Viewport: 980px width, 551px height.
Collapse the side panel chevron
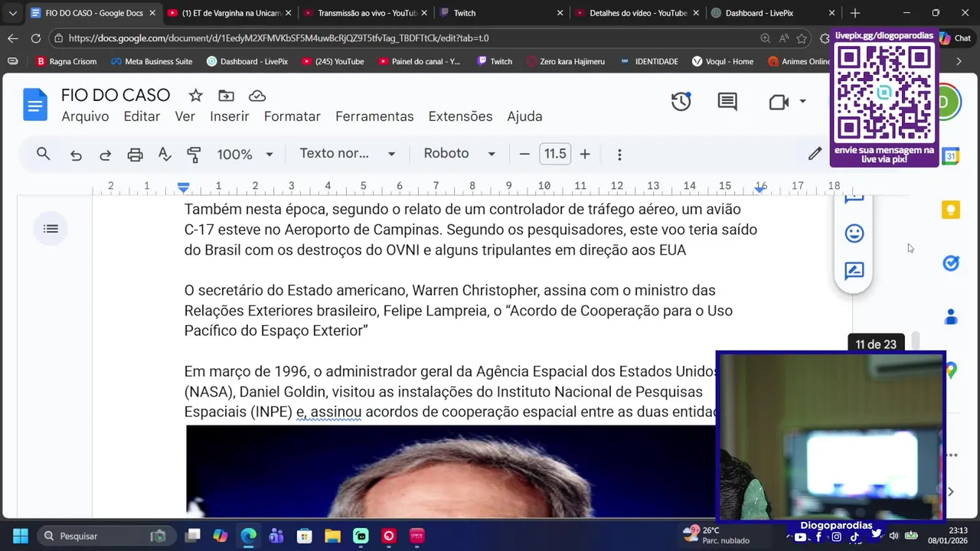pos(951,492)
